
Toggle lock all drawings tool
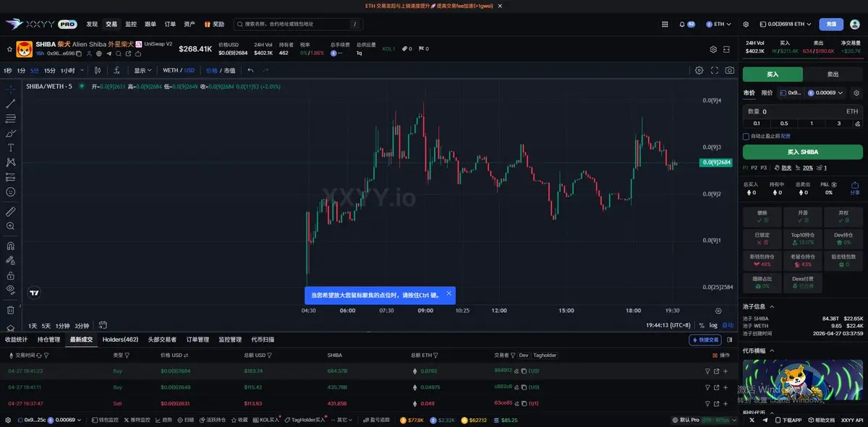(10, 275)
